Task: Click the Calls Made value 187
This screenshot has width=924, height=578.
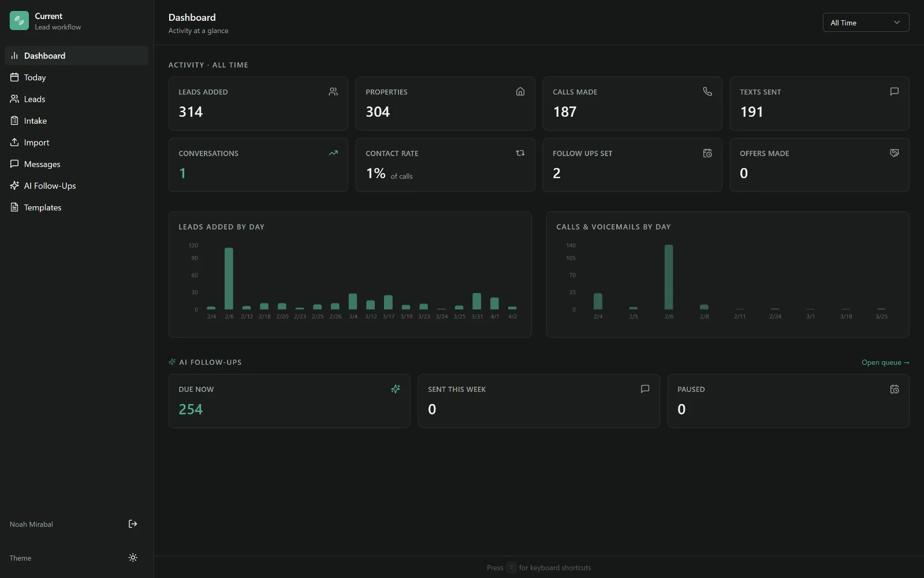Action: (565, 112)
